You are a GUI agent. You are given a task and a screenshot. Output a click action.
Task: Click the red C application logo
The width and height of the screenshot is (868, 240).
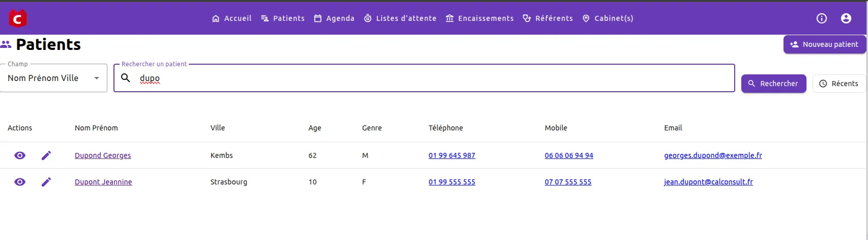pyautogui.click(x=18, y=18)
